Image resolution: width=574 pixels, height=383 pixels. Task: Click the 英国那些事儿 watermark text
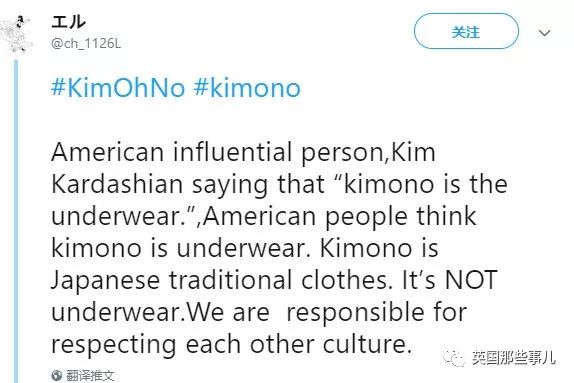[x=514, y=358]
